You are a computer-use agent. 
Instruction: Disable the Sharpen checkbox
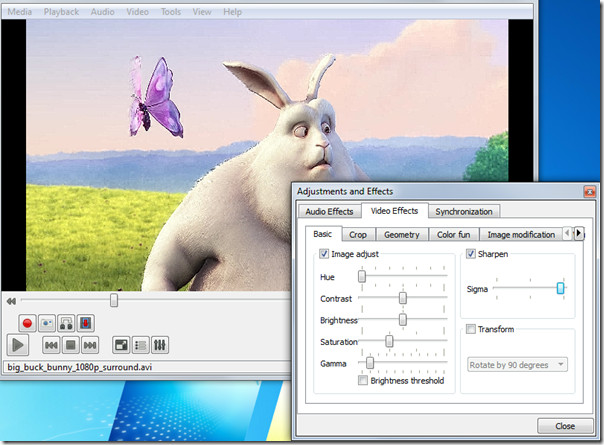coord(471,254)
